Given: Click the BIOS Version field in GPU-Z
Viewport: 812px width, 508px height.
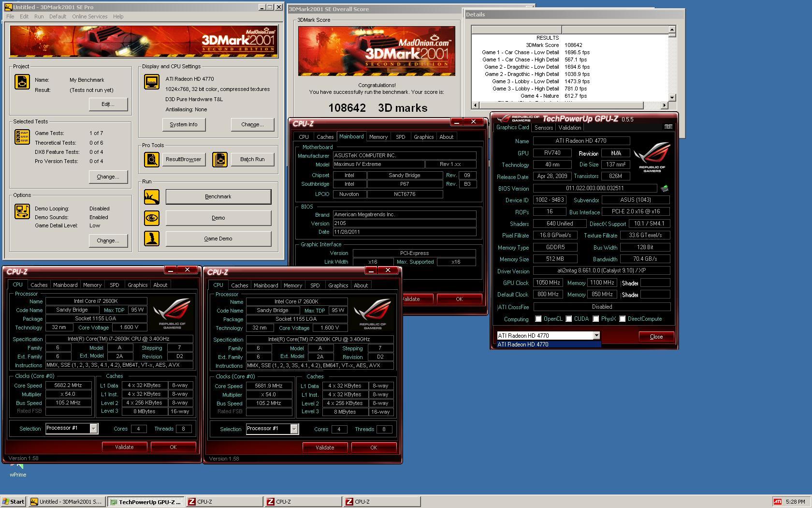Looking at the screenshot, I should [x=595, y=188].
